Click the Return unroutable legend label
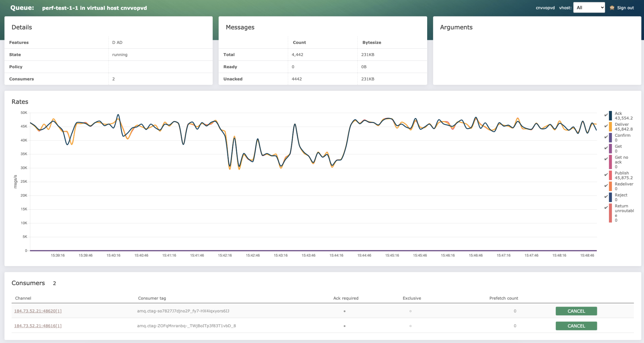 pyautogui.click(x=624, y=210)
